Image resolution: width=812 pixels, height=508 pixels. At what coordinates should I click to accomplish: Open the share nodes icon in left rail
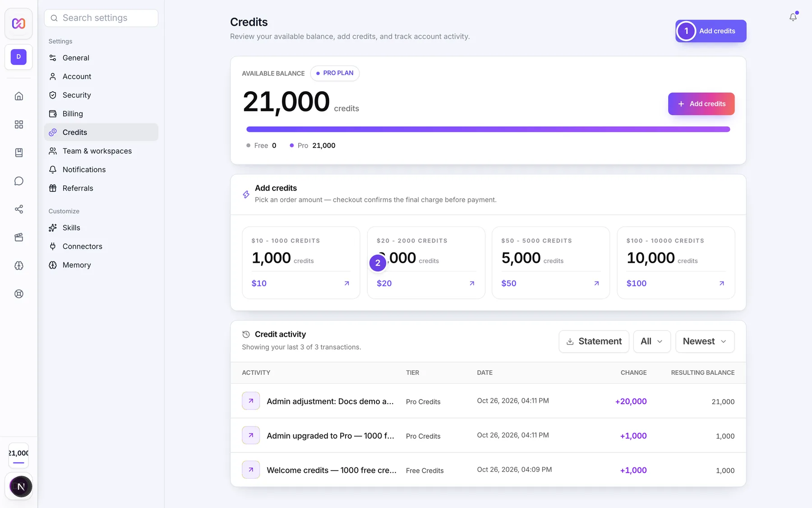(19, 209)
